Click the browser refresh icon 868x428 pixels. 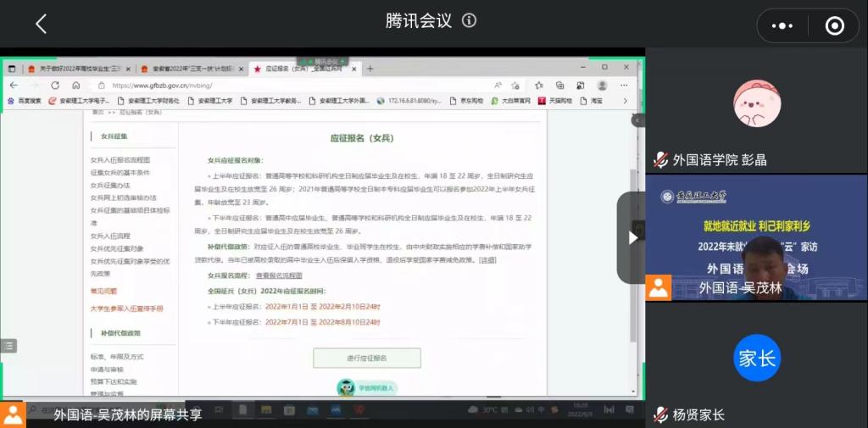pyautogui.click(x=55, y=86)
